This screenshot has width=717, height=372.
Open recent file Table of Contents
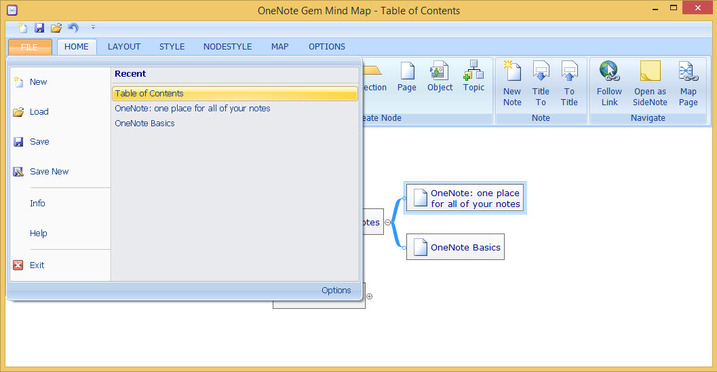(235, 94)
